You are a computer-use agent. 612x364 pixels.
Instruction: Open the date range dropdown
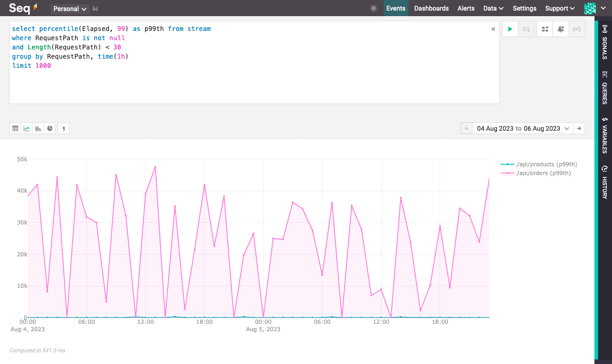pyautogui.click(x=522, y=128)
